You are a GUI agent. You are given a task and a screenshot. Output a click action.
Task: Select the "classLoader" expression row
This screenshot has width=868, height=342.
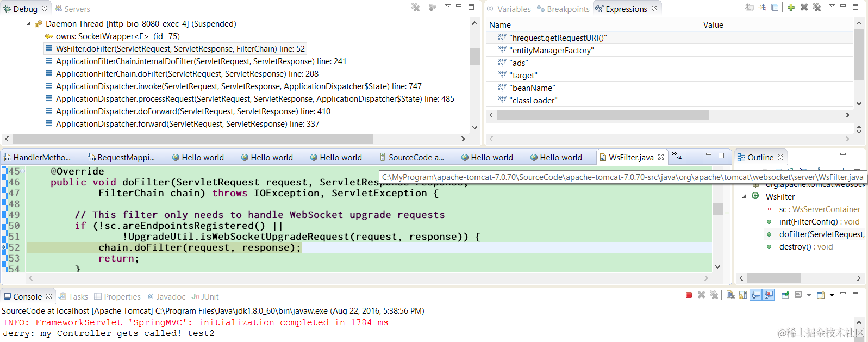pyautogui.click(x=669, y=100)
